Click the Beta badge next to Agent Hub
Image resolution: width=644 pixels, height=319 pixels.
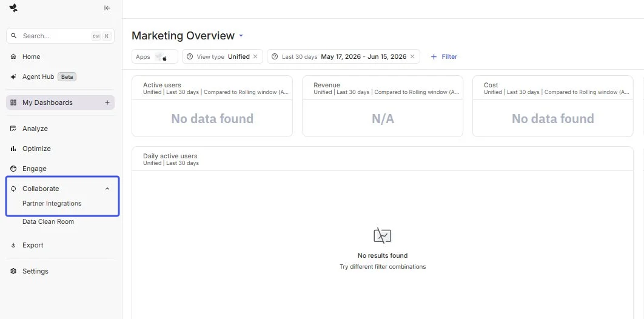(67, 77)
